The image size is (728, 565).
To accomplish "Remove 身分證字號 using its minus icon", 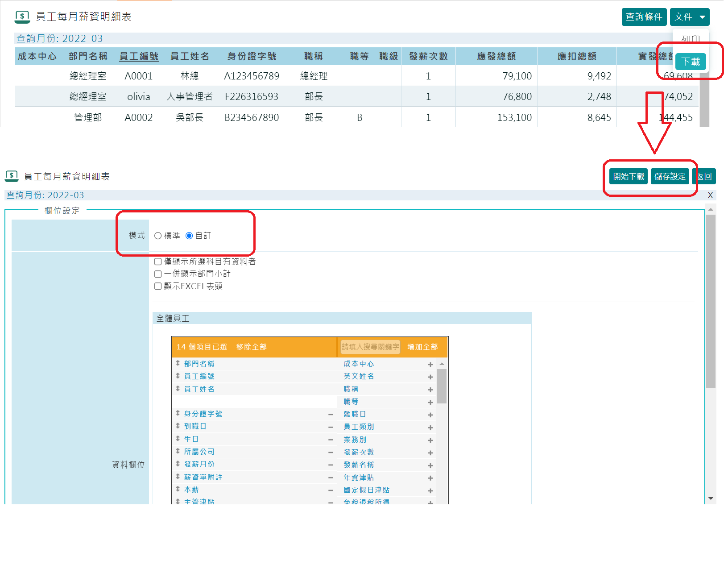I will point(331,414).
